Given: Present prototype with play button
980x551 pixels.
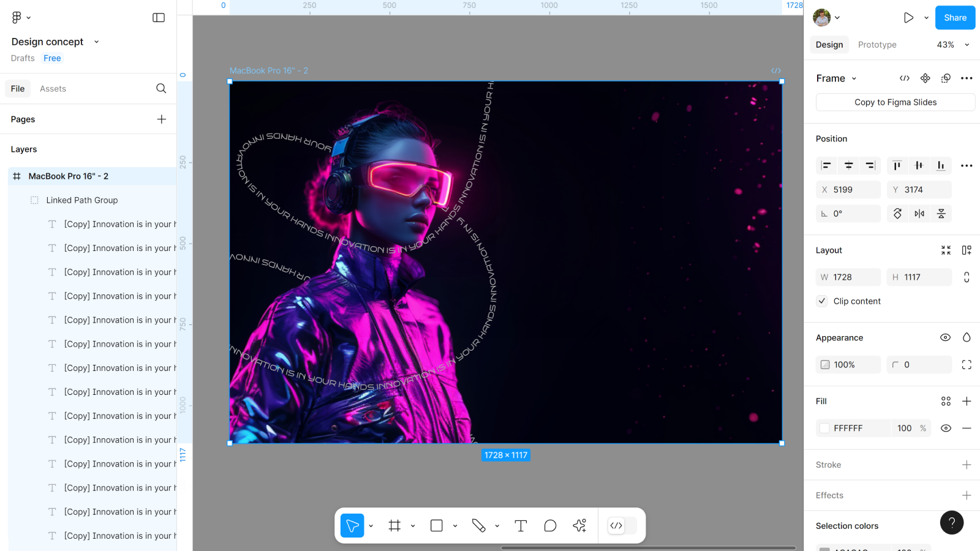Looking at the screenshot, I should (x=908, y=18).
